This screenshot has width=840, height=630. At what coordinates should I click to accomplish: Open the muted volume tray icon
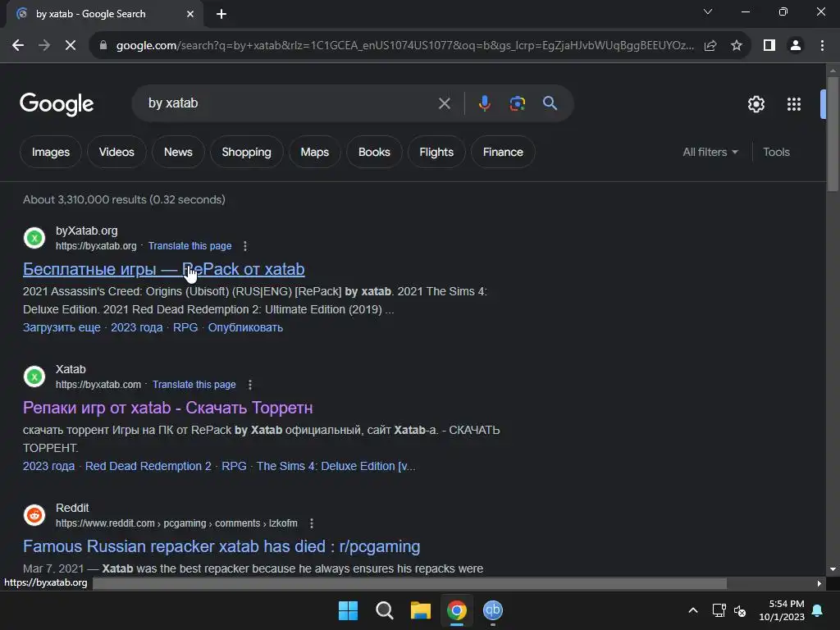point(740,610)
